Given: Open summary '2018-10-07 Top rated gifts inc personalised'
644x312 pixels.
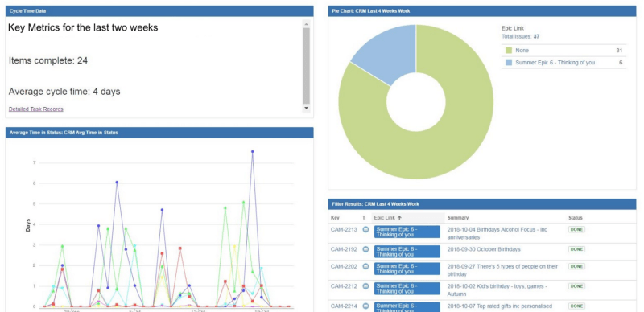Looking at the screenshot, I should click(x=499, y=306).
